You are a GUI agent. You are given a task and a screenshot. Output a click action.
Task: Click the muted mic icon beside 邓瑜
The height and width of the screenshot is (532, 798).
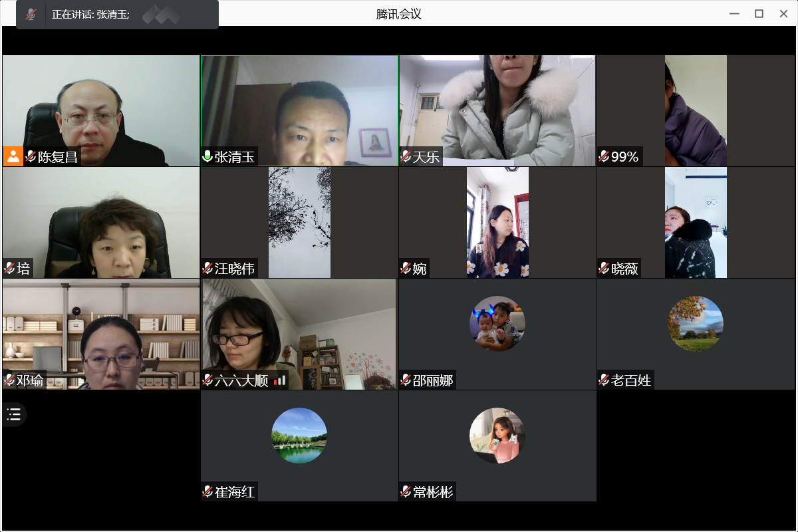coord(9,380)
